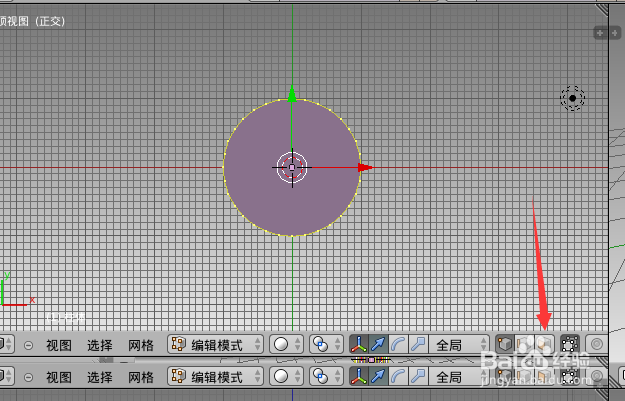Open the viewport shading dropdown in the lower header
625x401 pixels.
[x=286, y=376]
